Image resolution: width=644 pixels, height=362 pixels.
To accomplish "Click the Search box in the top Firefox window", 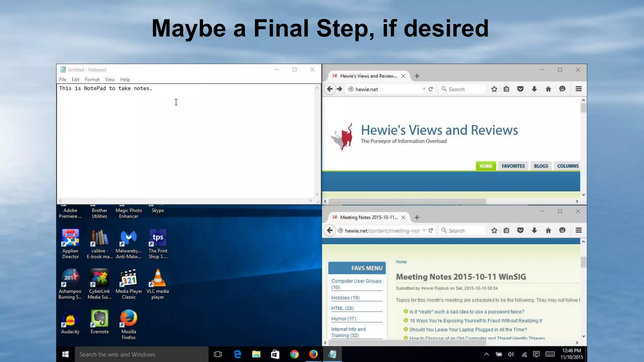I will 462,89.
